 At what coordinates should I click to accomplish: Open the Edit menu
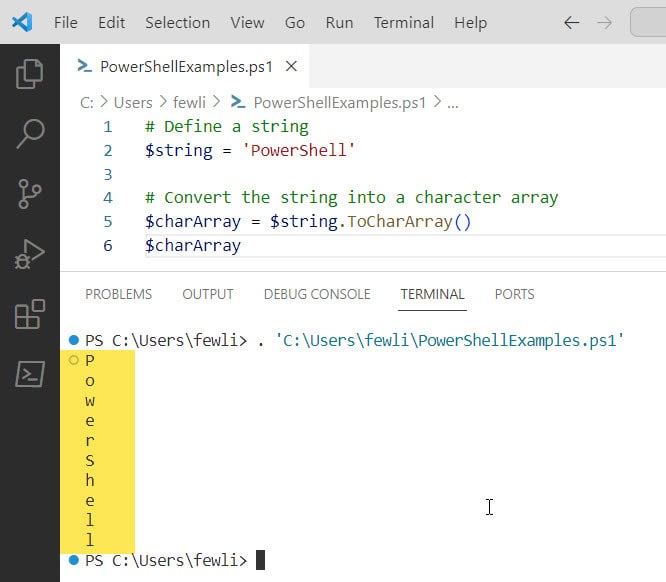pos(111,23)
